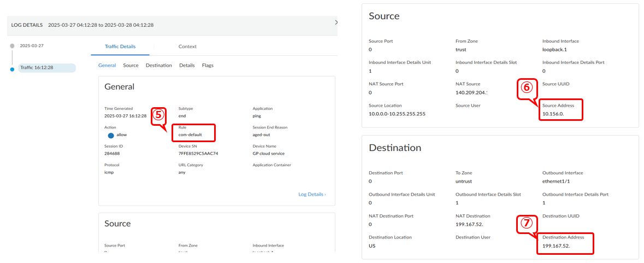Select the Protocol value icmp
The image size is (644, 263).
click(x=109, y=172)
